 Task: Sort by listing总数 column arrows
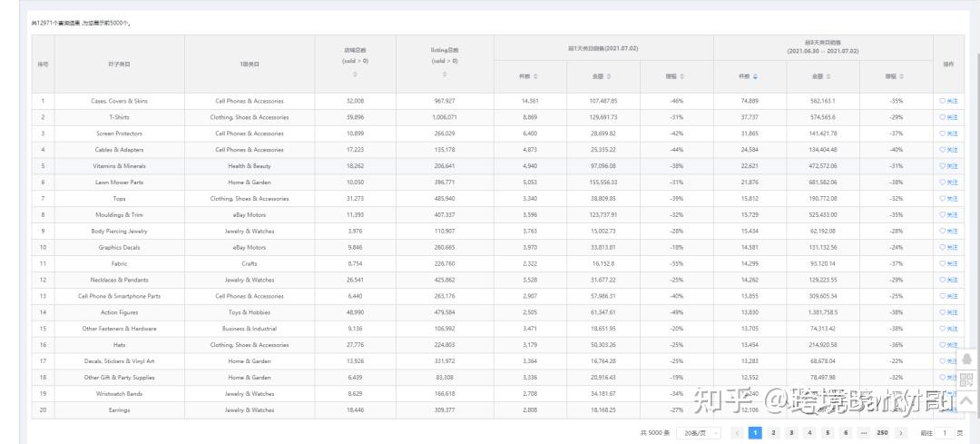pos(445,74)
